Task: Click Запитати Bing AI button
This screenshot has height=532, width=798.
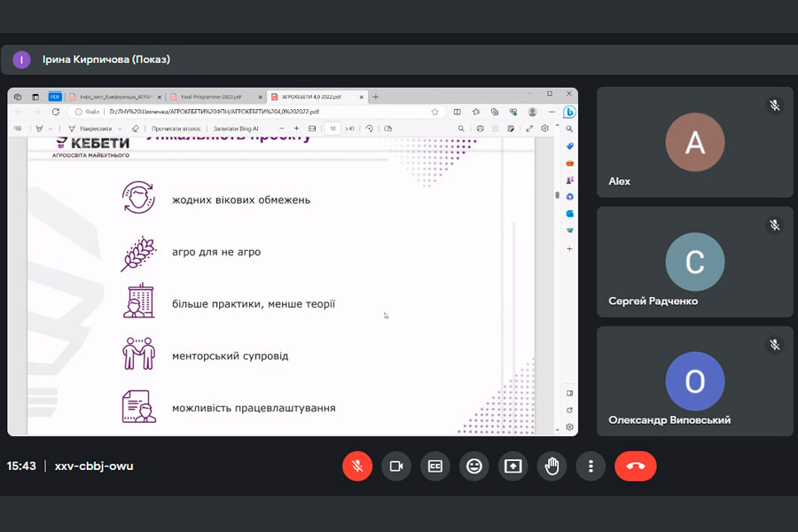Action: [236, 129]
